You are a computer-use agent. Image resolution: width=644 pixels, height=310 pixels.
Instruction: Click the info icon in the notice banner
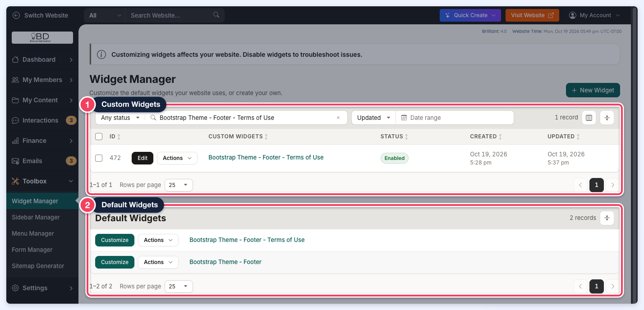tap(102, 55)
